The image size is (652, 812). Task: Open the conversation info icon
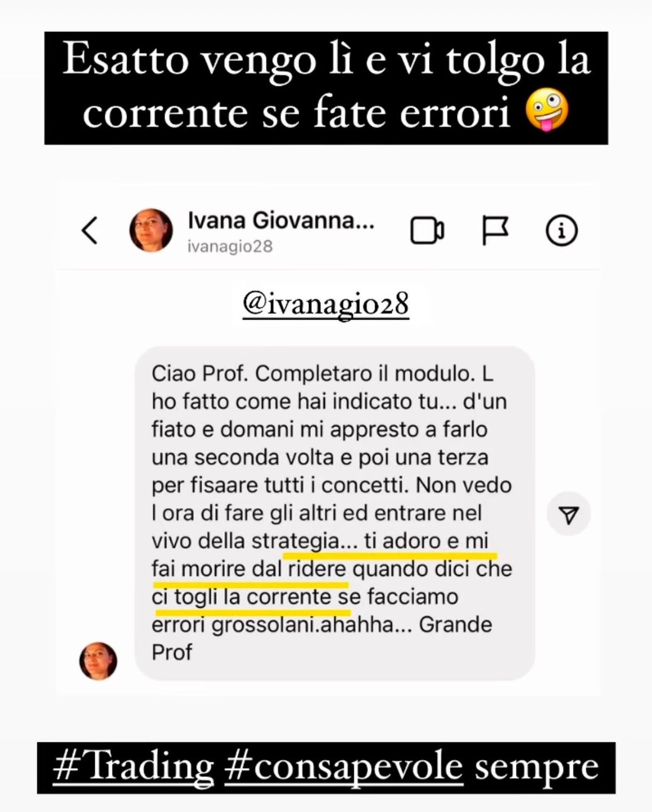click(561, 231)
